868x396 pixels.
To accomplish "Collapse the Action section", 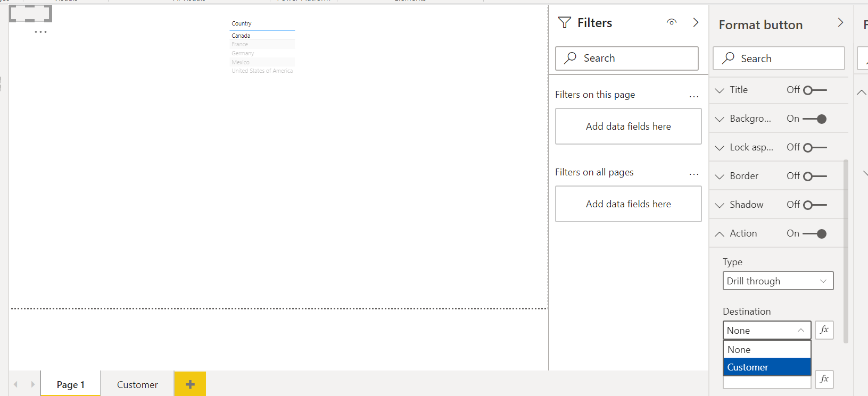I will point(720,234).
